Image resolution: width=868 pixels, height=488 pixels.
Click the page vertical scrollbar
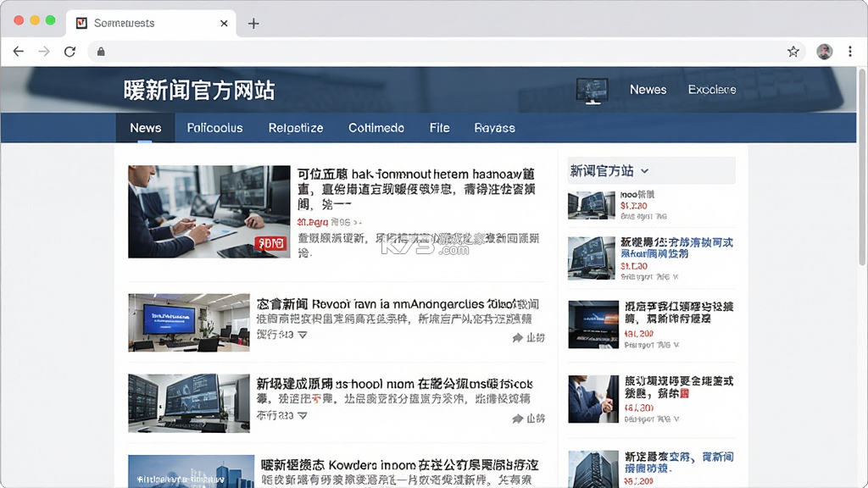tap(862, 166)
